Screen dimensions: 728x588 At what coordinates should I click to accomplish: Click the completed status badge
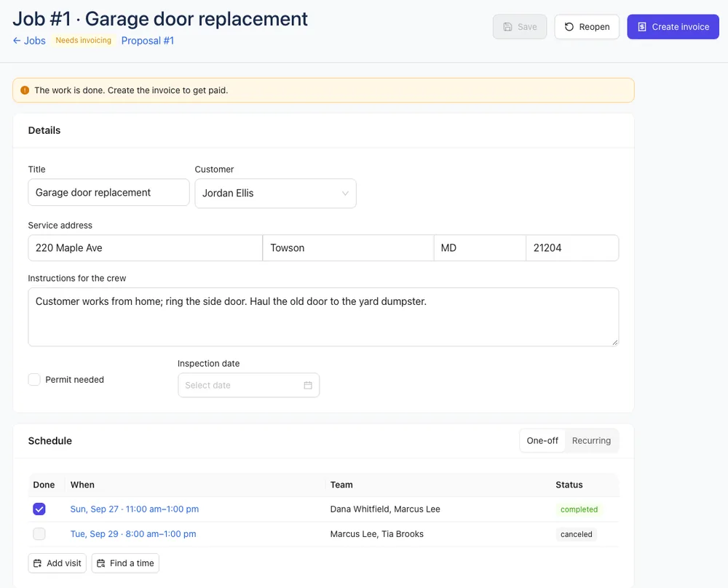579,509
